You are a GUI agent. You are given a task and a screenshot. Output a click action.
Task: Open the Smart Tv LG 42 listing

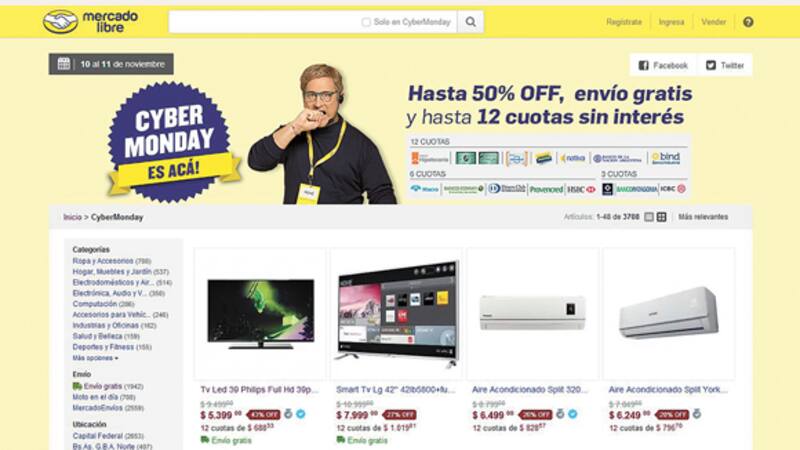(x=395, y=390)
